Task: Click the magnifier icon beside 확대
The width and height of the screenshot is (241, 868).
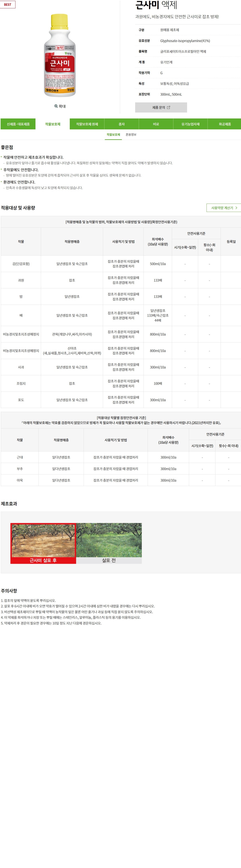Action: pyautogui.click(x=56, y=106)
